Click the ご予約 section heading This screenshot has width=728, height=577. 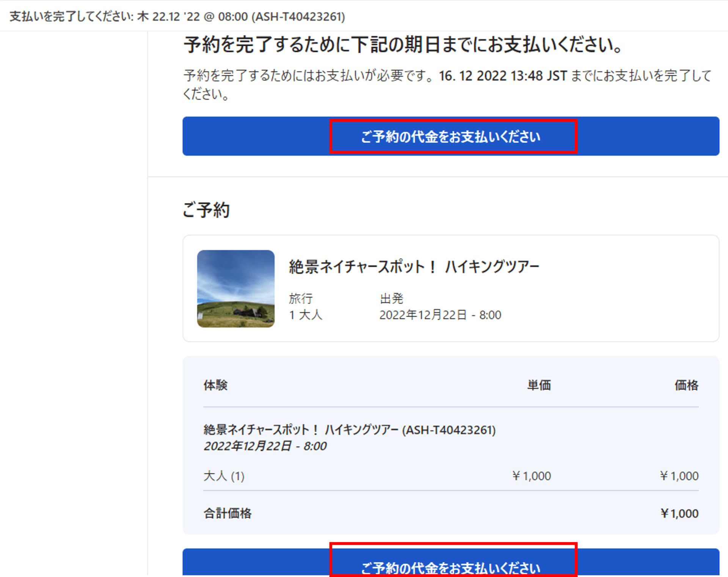click(206, 210)
